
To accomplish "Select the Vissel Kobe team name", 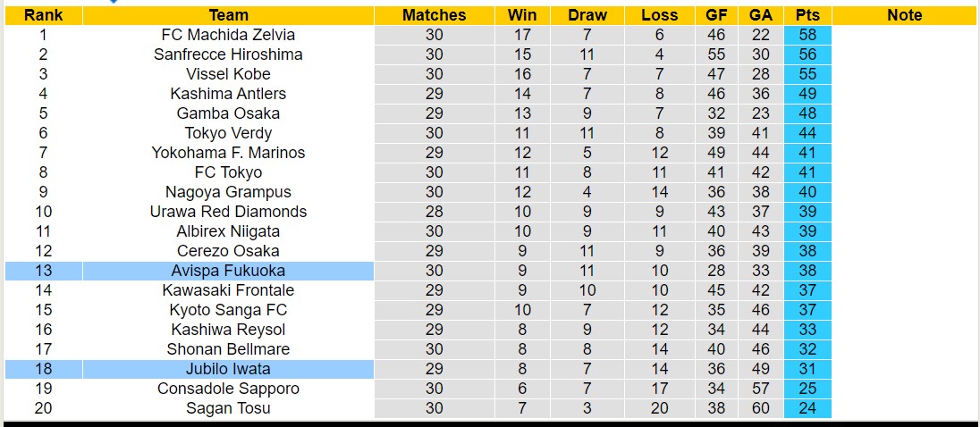I will pos(228,74).
